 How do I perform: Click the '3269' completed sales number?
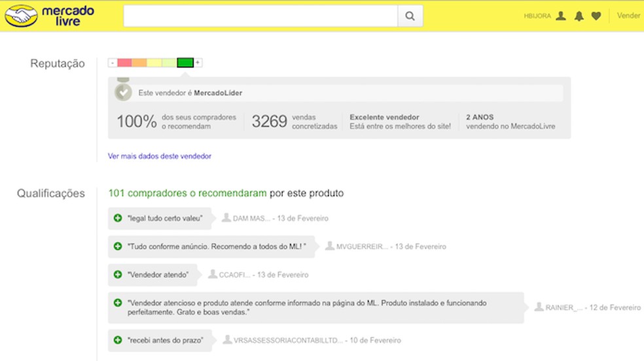[x=270, y=122]
